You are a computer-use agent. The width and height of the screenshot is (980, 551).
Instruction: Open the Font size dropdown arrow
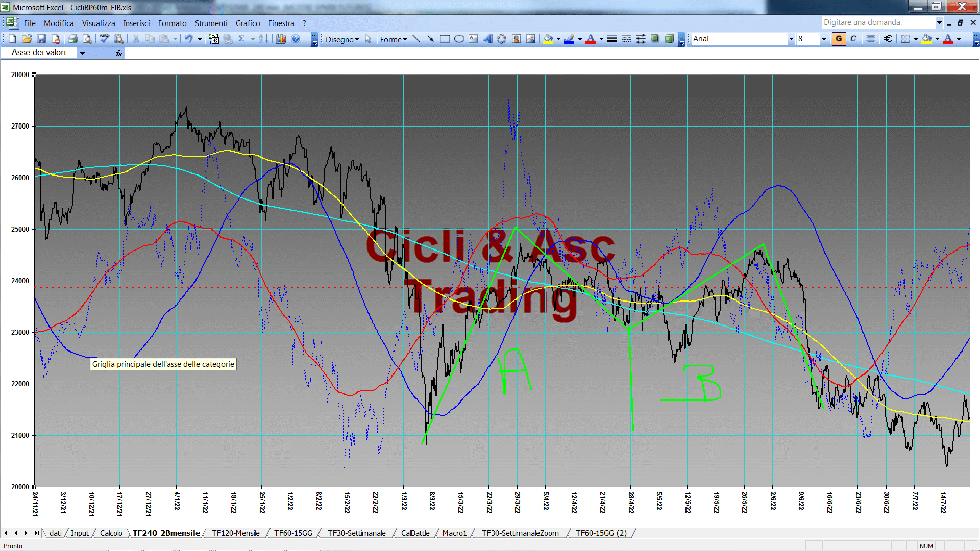(823, 39)
